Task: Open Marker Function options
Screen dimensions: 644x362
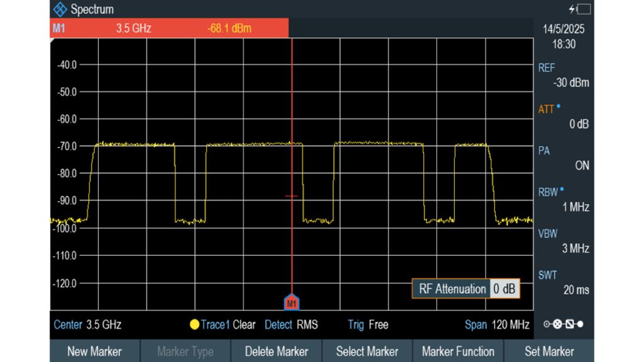Action: click(458, 351)
